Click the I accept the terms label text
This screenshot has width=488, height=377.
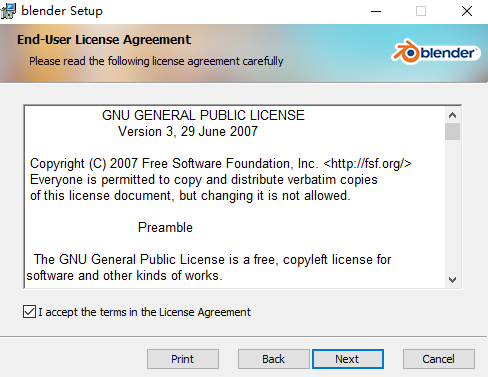[x=144, y=312]
